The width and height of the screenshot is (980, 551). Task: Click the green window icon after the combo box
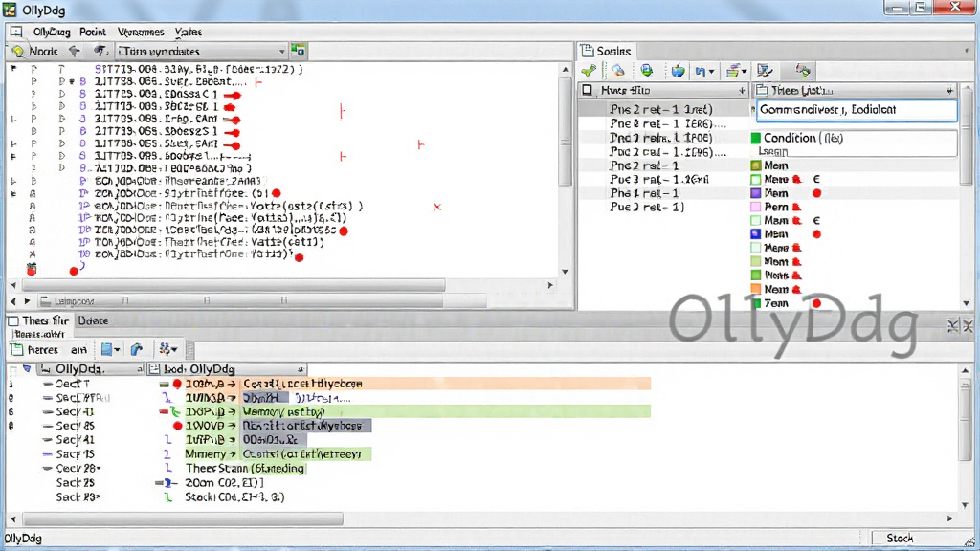299,51
